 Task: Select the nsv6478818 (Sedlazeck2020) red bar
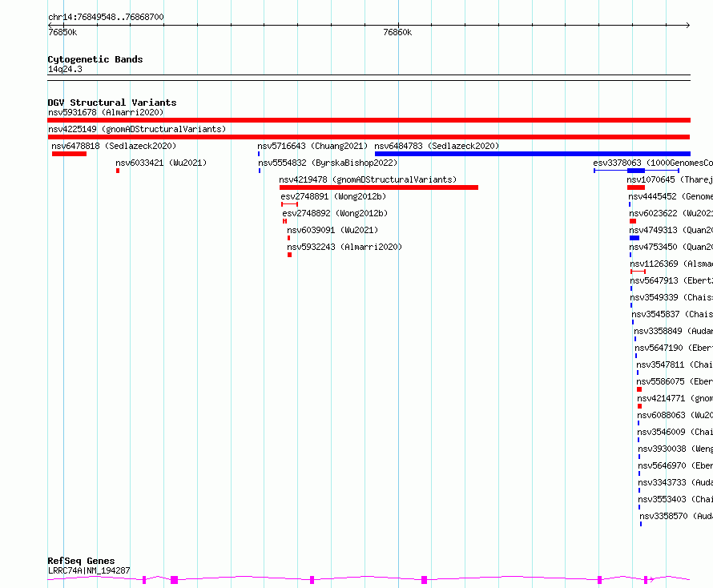tap(69, 154)
